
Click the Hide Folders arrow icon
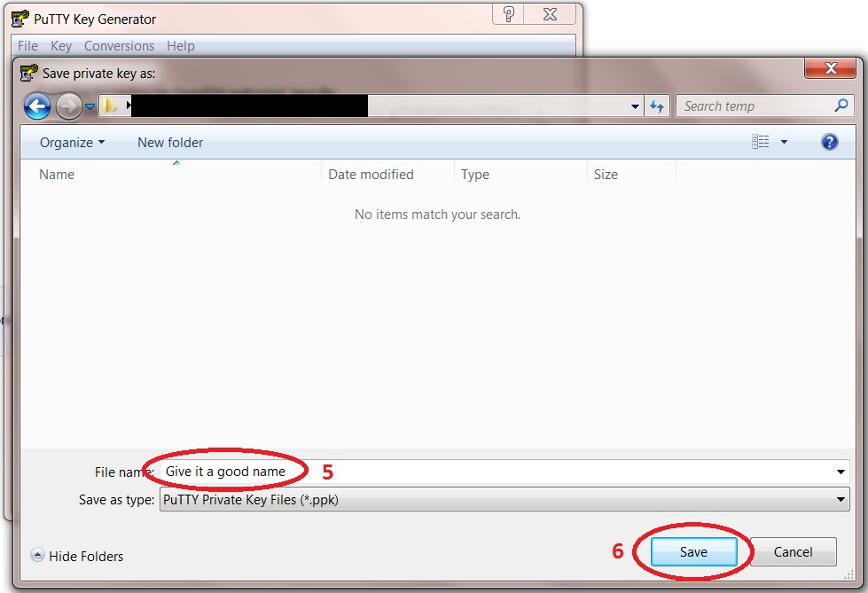click(37, 556)
